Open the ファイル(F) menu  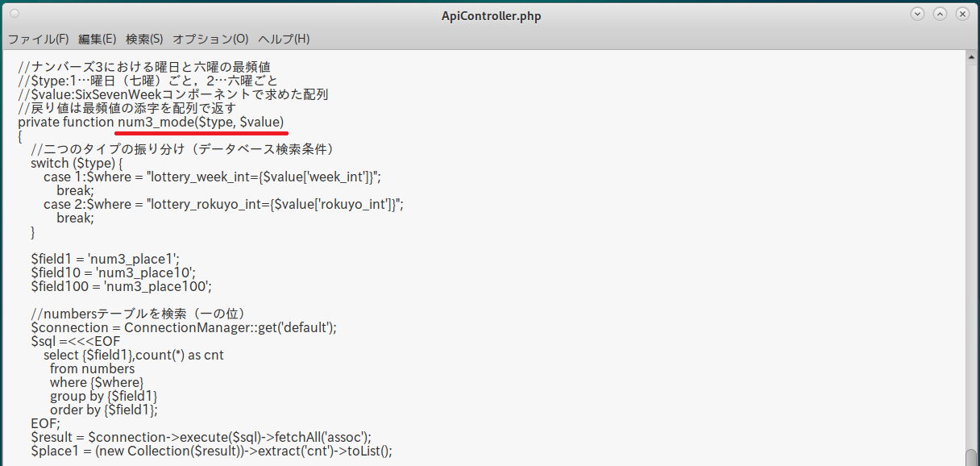pos(38,39)
